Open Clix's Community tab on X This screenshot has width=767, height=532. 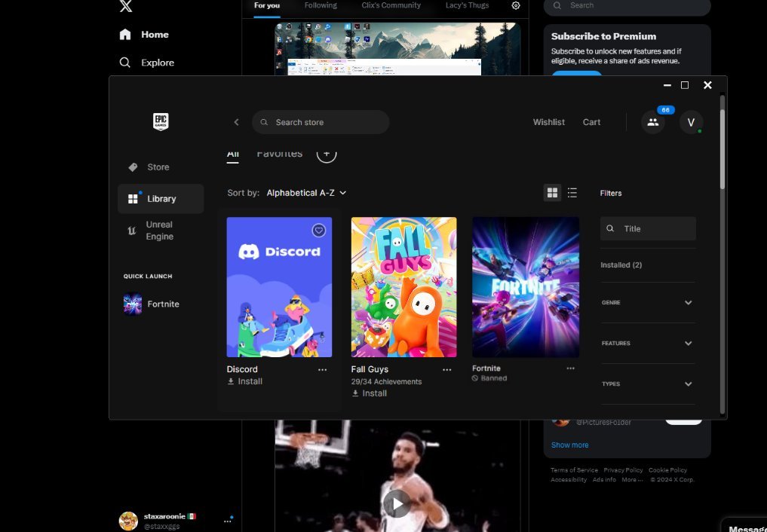click(x=391, y=5)
